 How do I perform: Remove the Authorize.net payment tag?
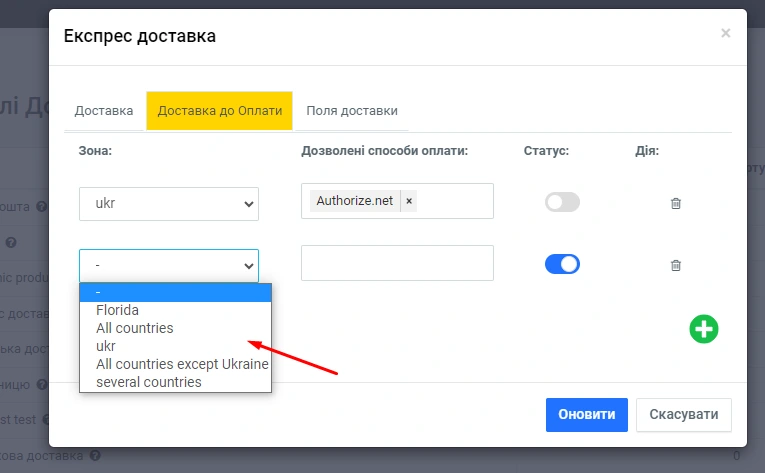[x=409, y=201]
